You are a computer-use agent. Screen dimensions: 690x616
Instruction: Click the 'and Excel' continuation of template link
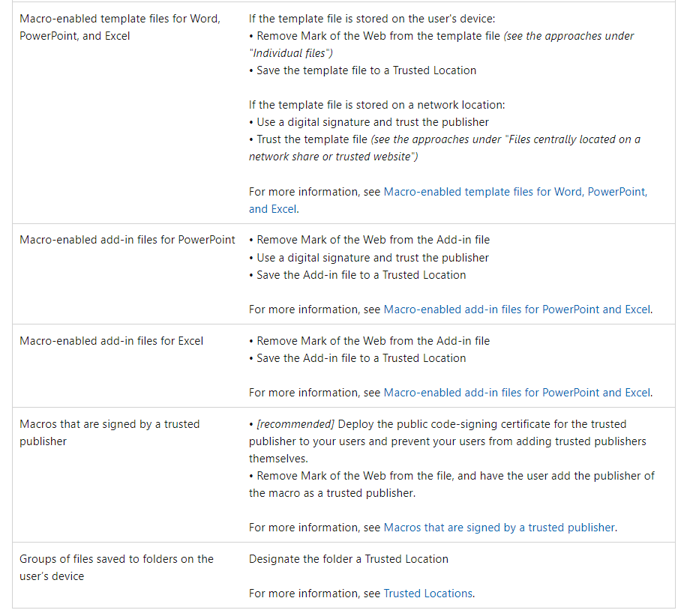[272, 209]
